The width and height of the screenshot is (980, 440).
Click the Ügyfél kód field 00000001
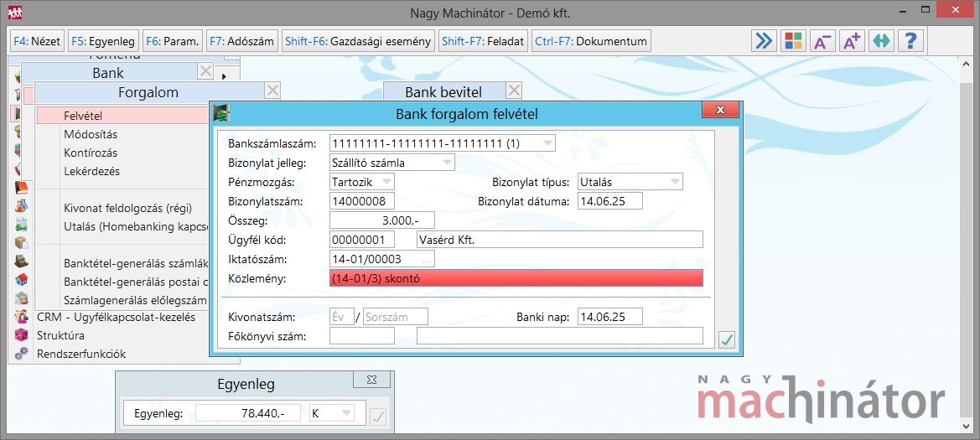click(x=362, y=240)
